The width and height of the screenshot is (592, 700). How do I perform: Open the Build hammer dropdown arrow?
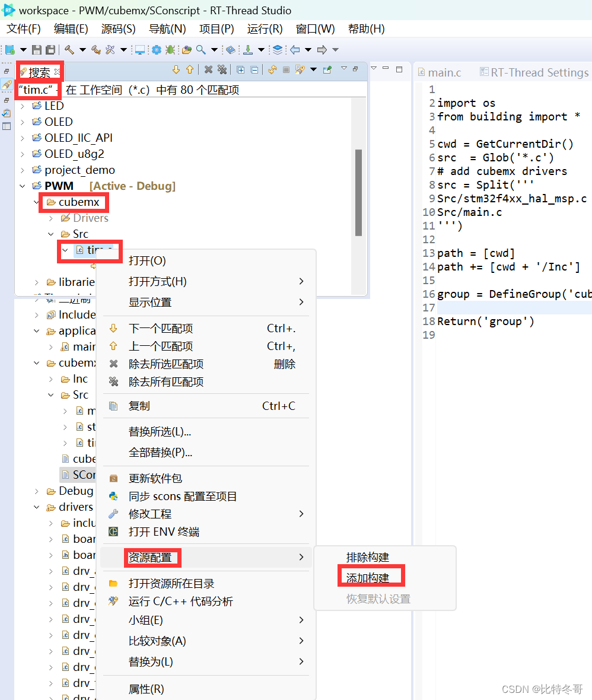82,50
